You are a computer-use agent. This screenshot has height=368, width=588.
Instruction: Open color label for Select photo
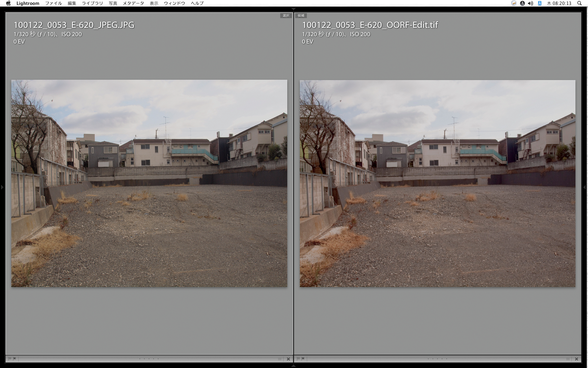click(280, 359)
